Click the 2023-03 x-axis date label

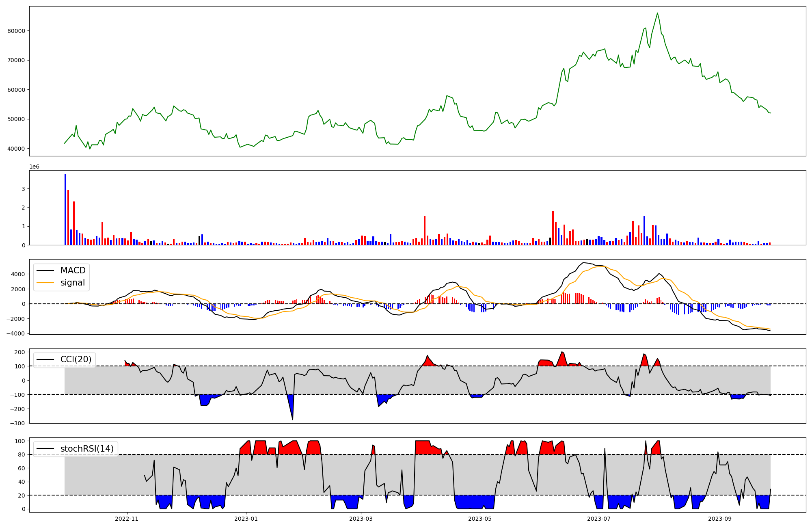click(x=361, y=519)
